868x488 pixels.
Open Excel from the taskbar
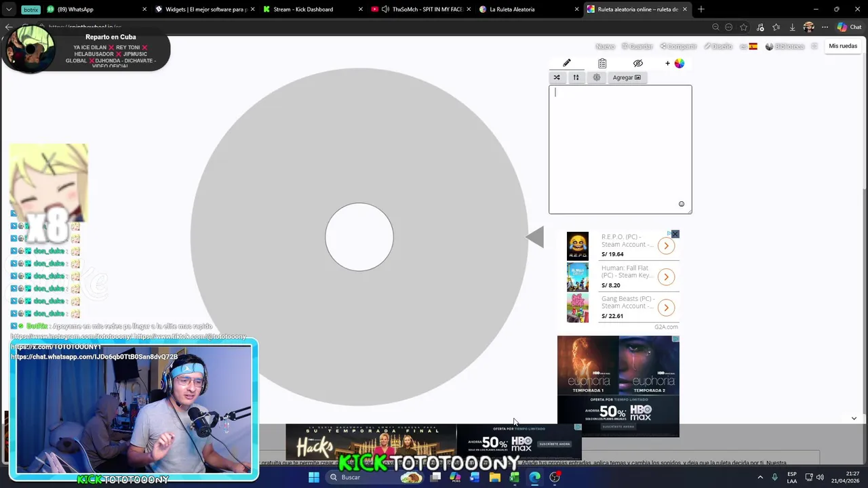[x=515, y=477]
